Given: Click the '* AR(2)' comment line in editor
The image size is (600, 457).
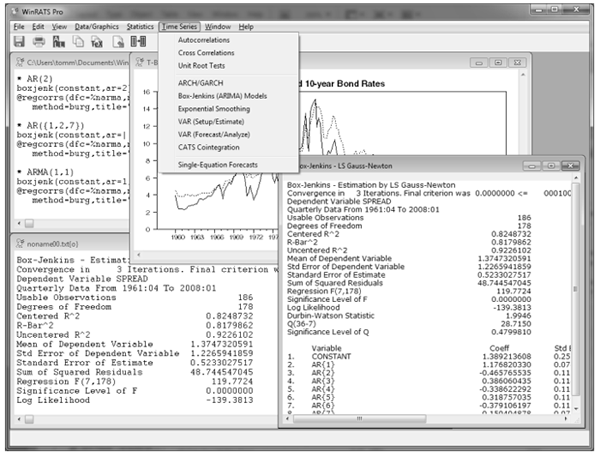Looking at the screenshot, I should [35, 79].
